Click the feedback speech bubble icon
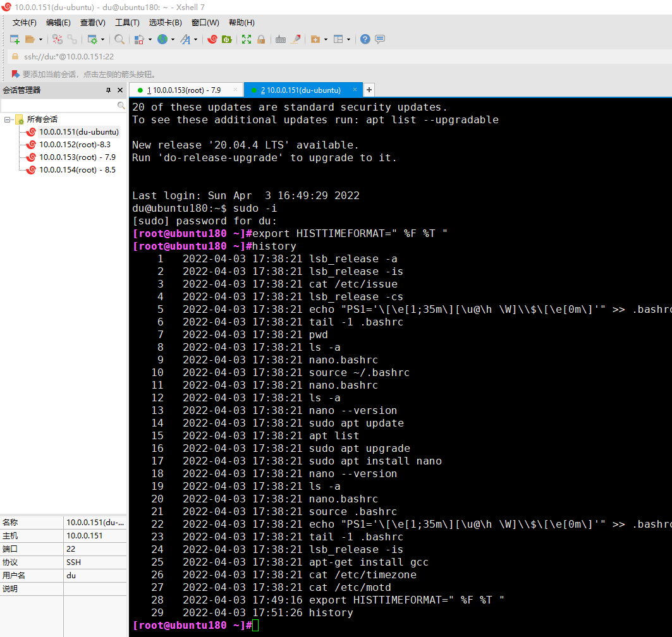The height and width of the screenshot is (637, 672). click(380, 39)
